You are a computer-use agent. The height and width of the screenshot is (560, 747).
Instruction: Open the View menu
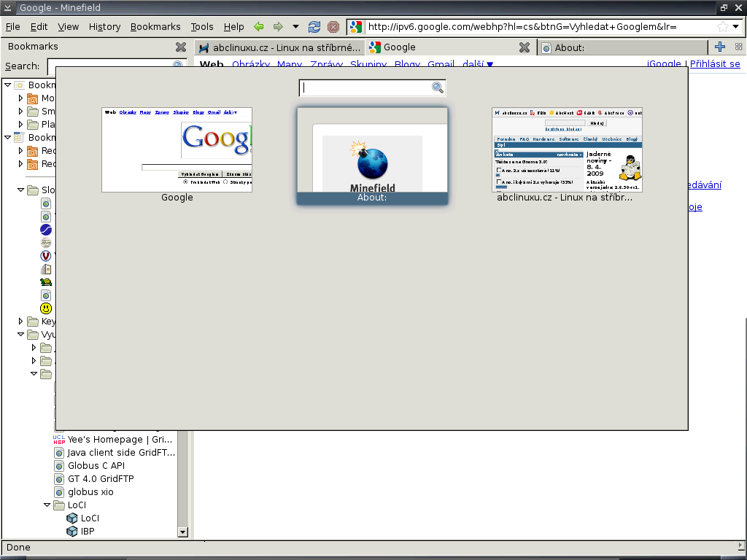[x=68, y=27]
